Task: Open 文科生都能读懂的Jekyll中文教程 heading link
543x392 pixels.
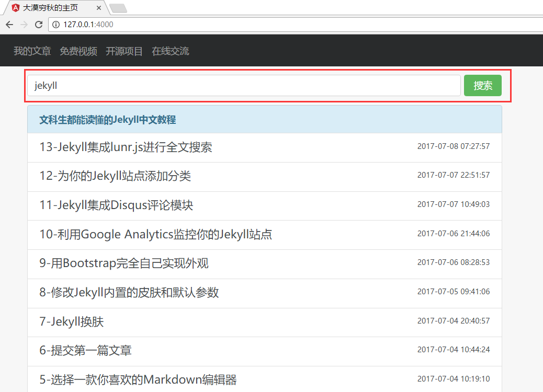Action: tap(108, 120)
